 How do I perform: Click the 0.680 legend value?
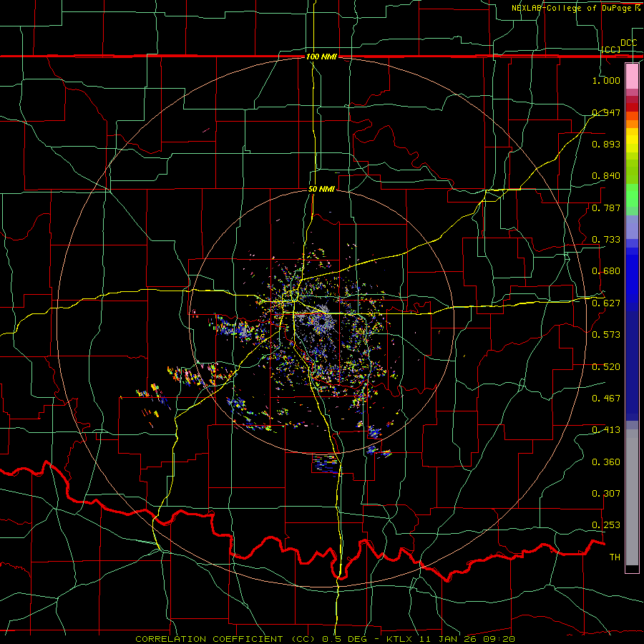point(606,271)
